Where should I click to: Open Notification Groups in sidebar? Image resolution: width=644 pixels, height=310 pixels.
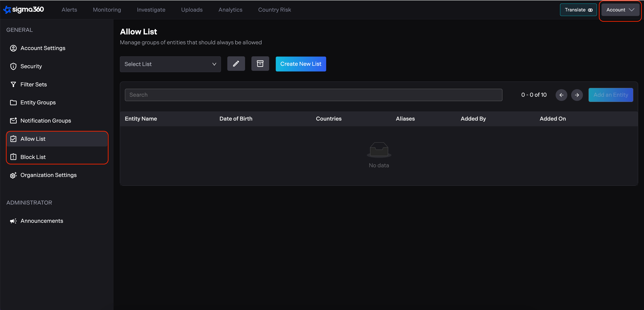coord(46,121)
